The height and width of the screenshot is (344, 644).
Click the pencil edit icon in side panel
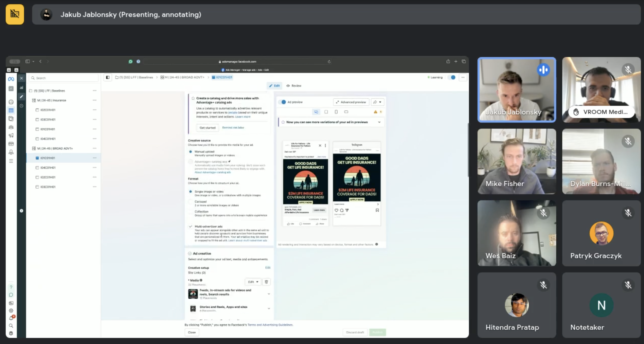click(x=21, y=97)
